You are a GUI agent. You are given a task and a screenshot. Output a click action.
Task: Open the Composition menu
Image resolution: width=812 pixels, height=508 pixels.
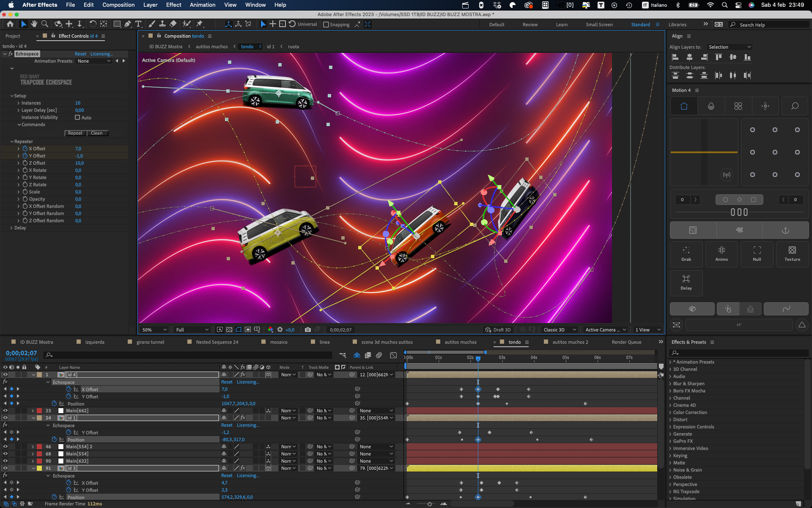pos(118,5)
